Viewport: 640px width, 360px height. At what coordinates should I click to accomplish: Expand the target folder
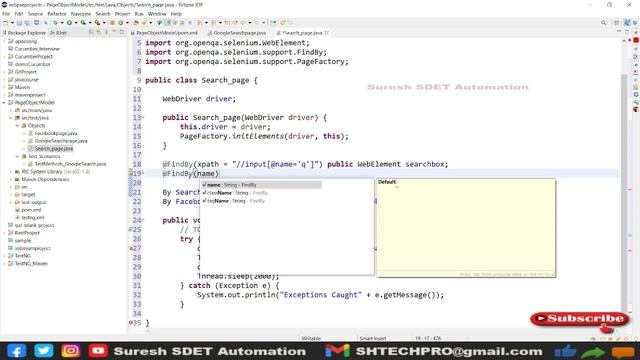point(11,195)
